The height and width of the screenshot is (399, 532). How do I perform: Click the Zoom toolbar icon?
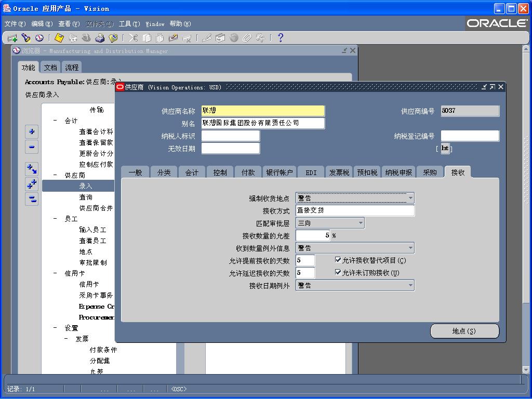point(220,38)
